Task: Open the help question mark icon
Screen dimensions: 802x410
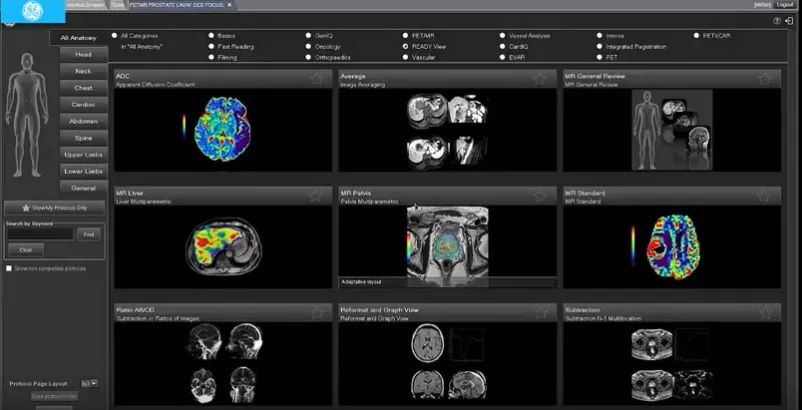Action: tap(777, 21)
